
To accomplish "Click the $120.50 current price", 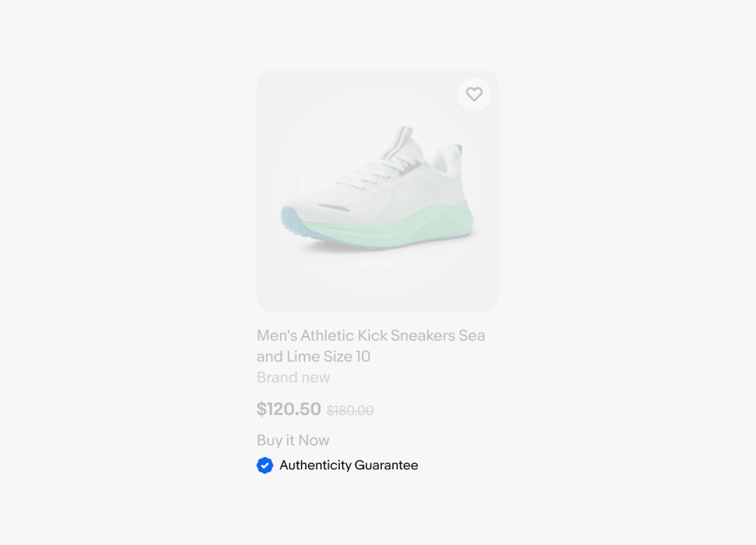I will click(x=289, y=409).
